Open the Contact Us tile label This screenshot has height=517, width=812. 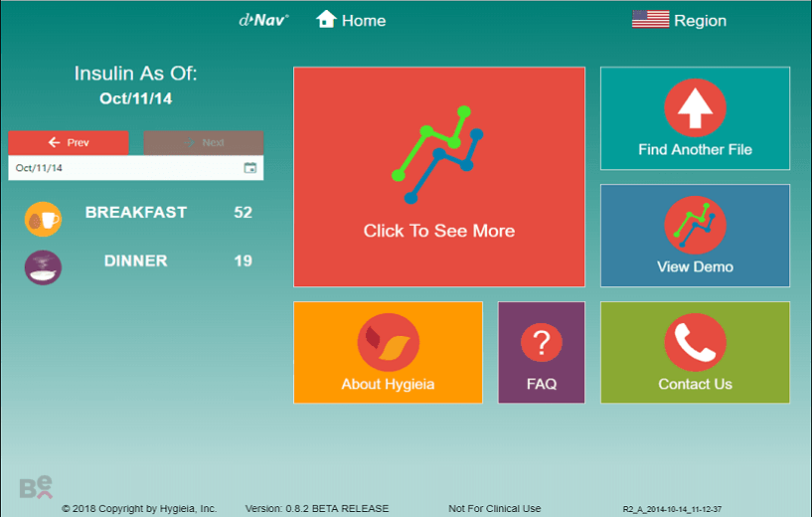(695, 384)
